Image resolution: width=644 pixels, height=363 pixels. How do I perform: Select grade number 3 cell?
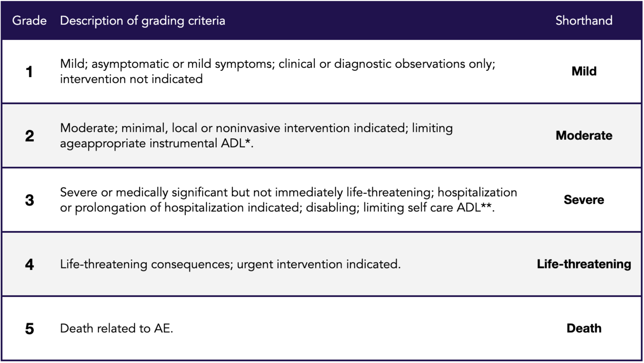(29, 200)
